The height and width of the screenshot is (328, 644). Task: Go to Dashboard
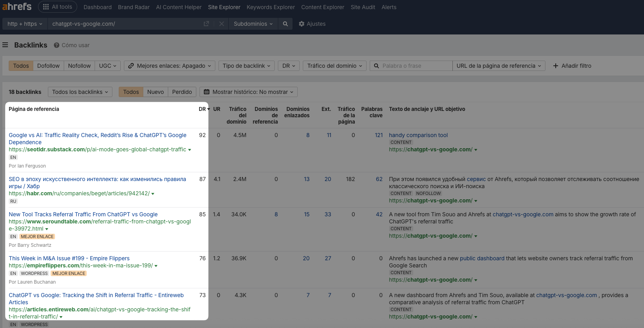[x=97, y=7]
